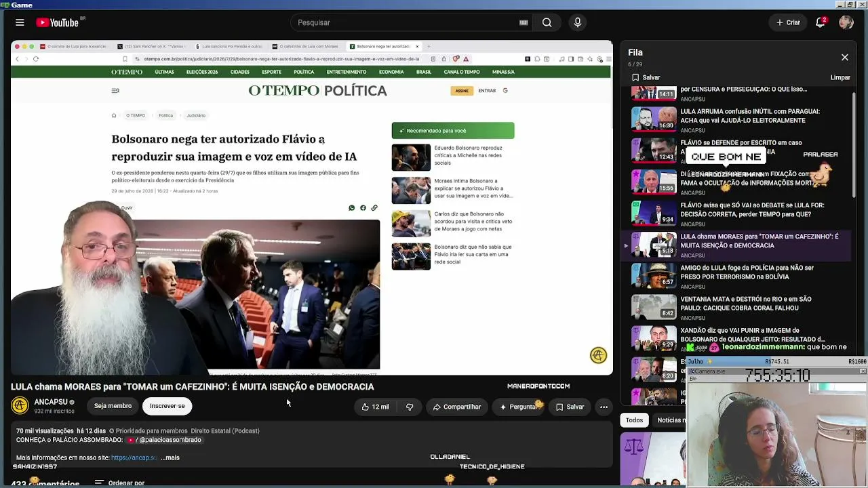Open the notifications bell

tap(821, 22)
